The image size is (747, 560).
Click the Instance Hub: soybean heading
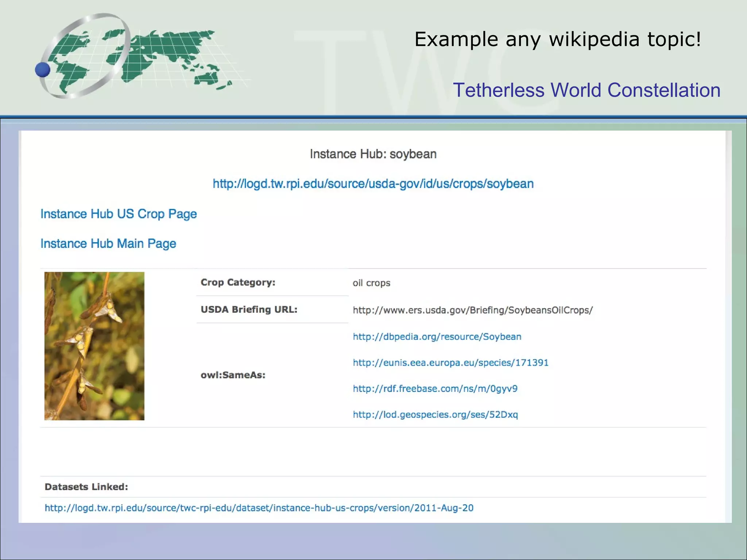373,154
